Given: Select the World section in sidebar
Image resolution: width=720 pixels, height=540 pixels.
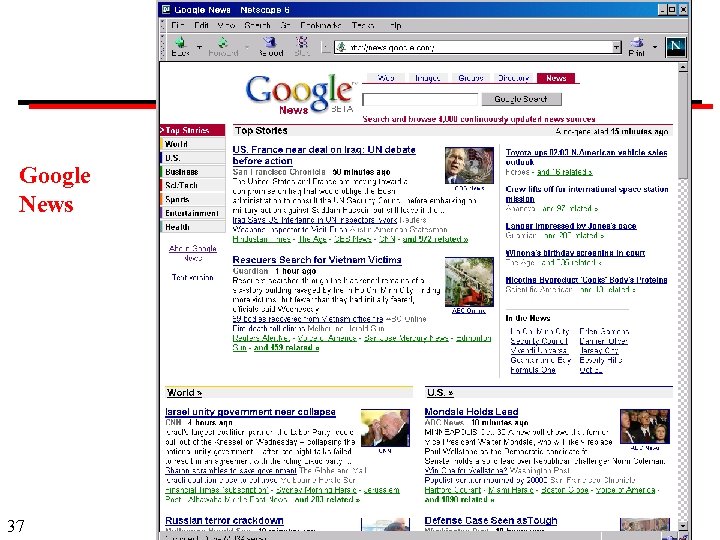Looking at the screenshot, I should [193, 144].
